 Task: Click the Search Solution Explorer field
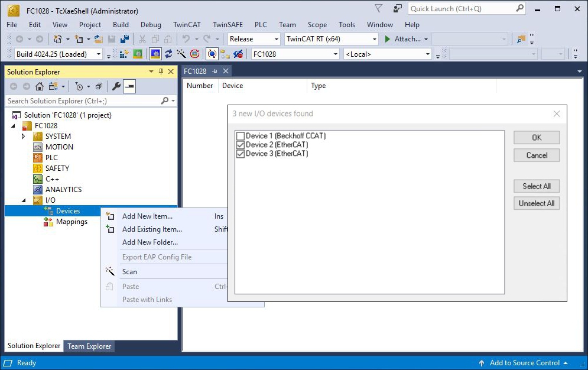tap(90, 101)
